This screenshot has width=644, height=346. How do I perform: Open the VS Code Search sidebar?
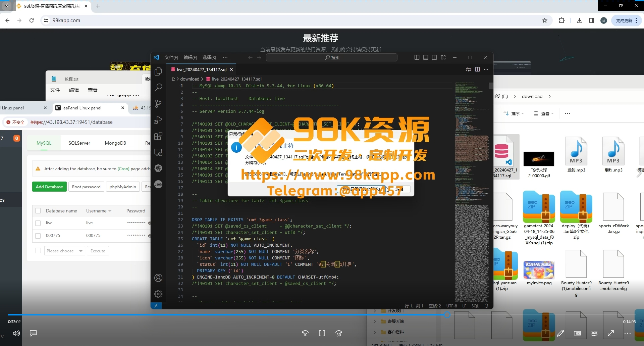[158, 88]
